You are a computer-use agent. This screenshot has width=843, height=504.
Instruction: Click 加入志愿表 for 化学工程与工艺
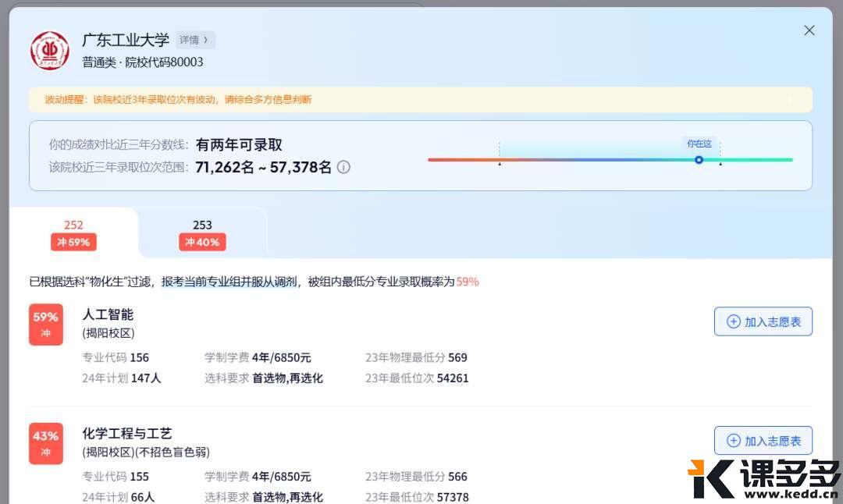tap(763, 441)
